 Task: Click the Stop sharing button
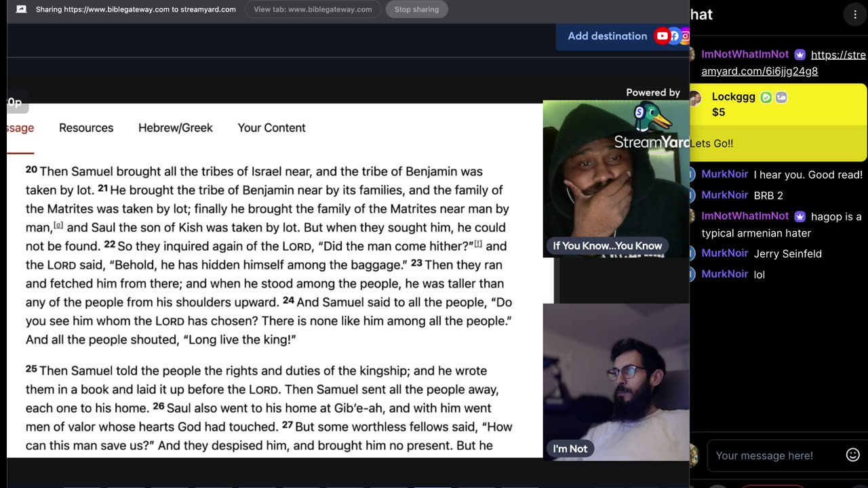[416, 9]
